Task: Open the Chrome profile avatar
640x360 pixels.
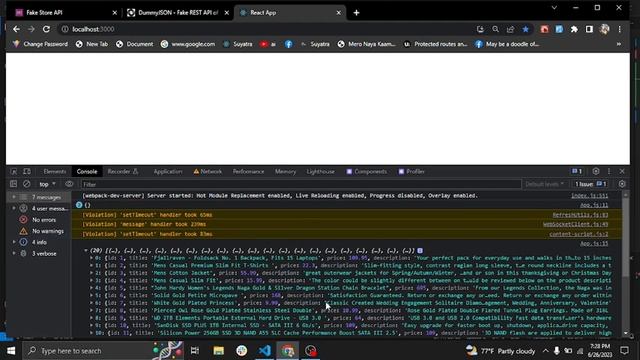Action: click(x=604, y=29)
